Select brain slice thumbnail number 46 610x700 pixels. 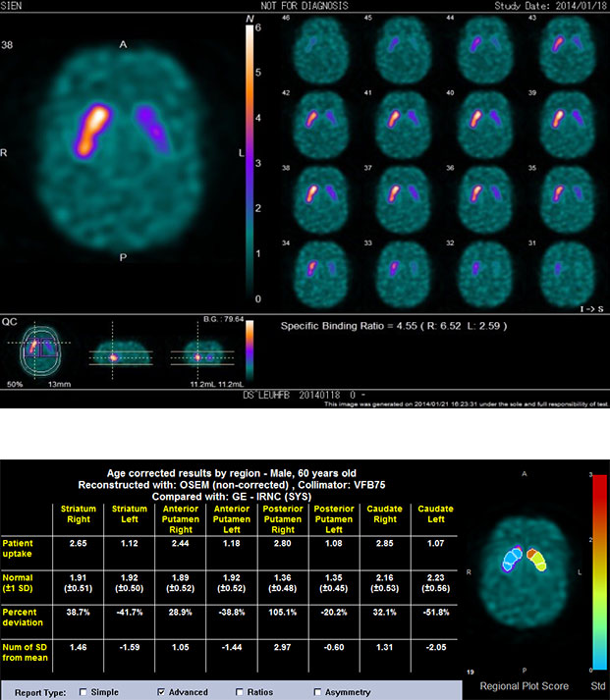point(321,50)
